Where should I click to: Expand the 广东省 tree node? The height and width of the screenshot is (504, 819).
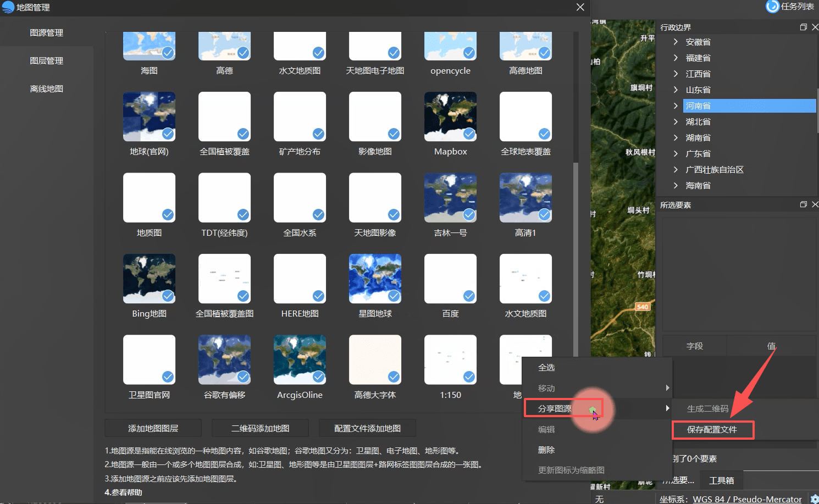676,153
